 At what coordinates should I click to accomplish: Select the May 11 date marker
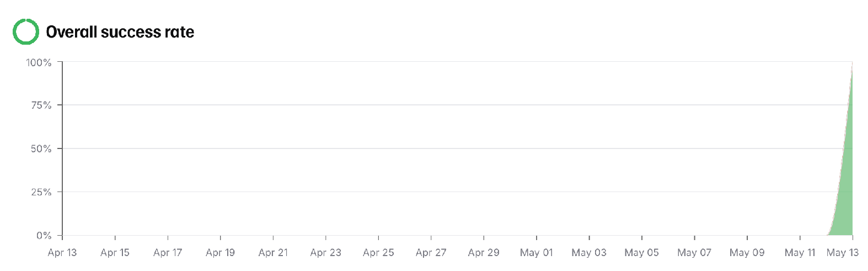tap(800, 253)
